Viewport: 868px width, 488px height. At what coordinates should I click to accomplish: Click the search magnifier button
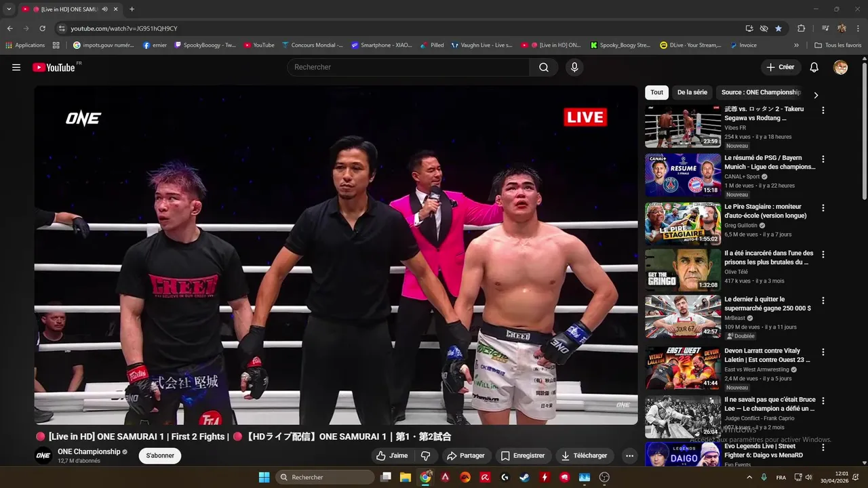544,67
